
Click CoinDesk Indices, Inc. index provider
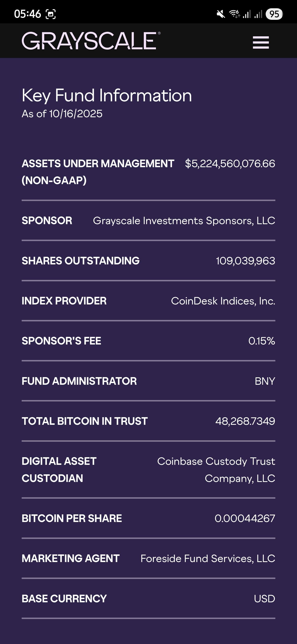click(x=223, y=301)
